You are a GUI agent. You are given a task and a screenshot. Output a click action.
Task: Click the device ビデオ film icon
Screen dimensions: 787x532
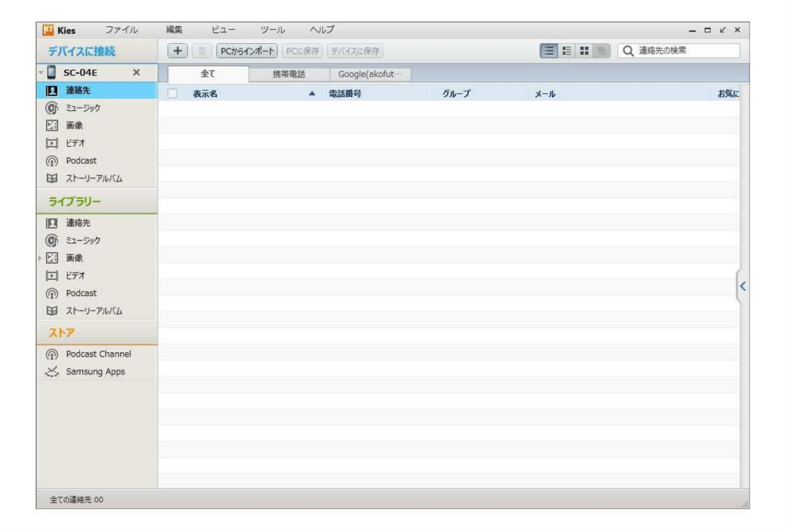[51, 143]
